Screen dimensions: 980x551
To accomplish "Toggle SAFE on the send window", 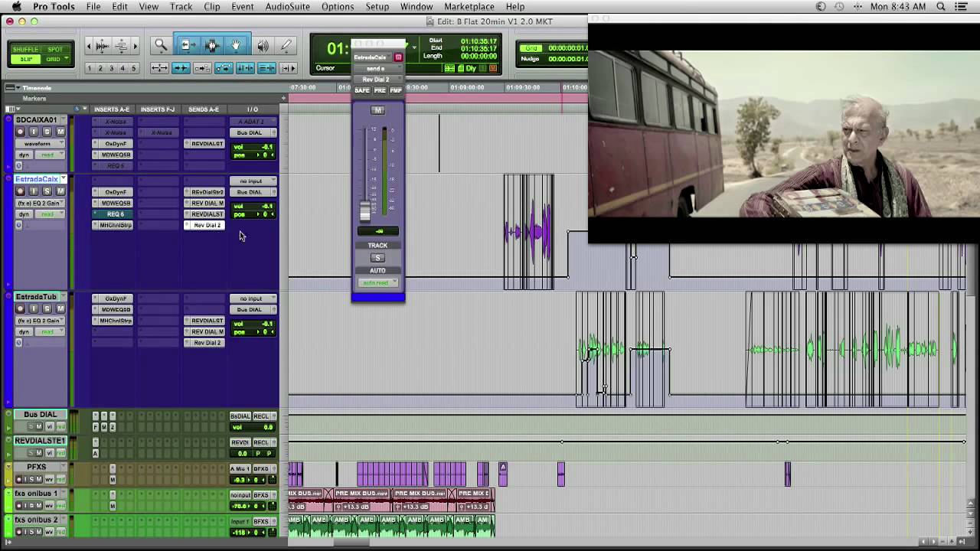I will 362,90.
